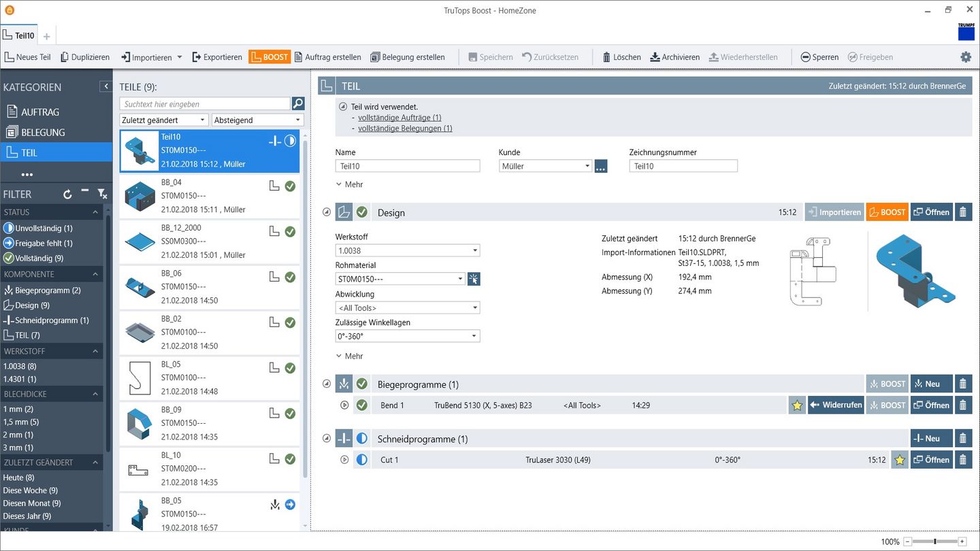Select the BB_04 part thumbnail
Screen dimensions: 980x551
pyautogui.click(x=141, y=196)
